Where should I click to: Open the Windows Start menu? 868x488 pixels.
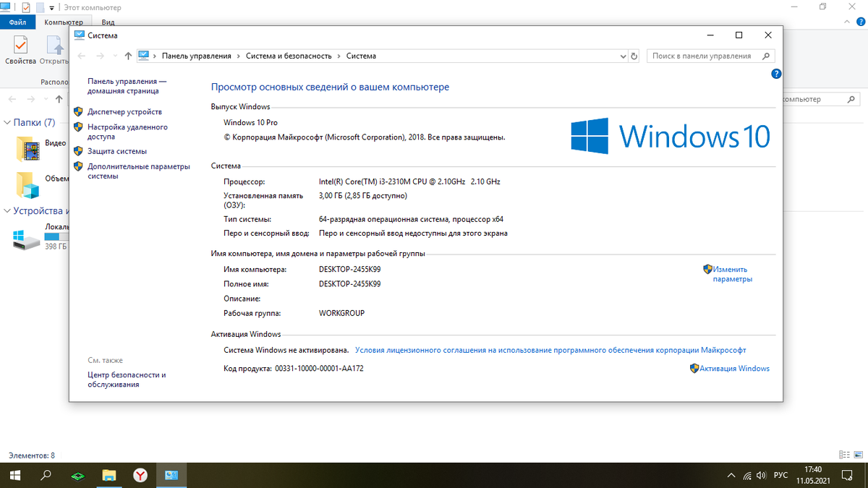14,476
